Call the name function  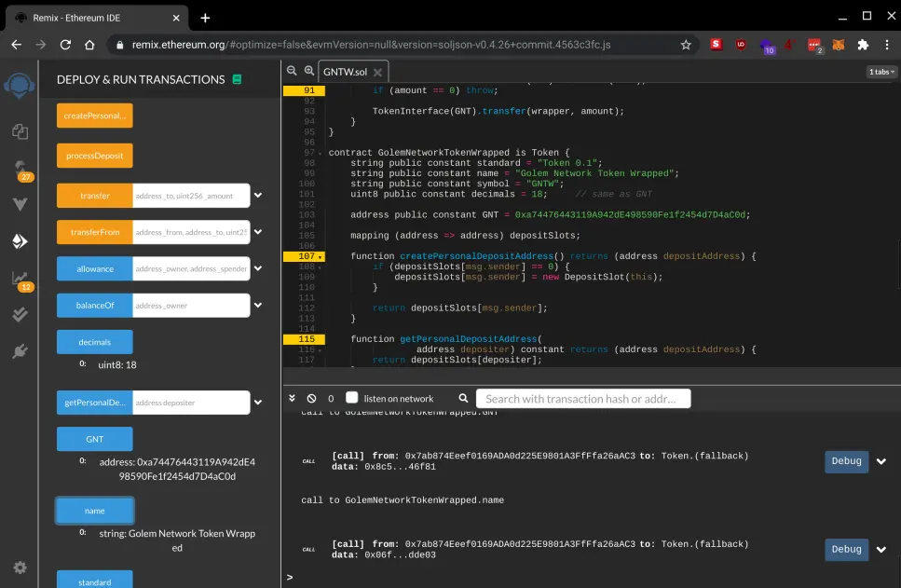(95, 511)
